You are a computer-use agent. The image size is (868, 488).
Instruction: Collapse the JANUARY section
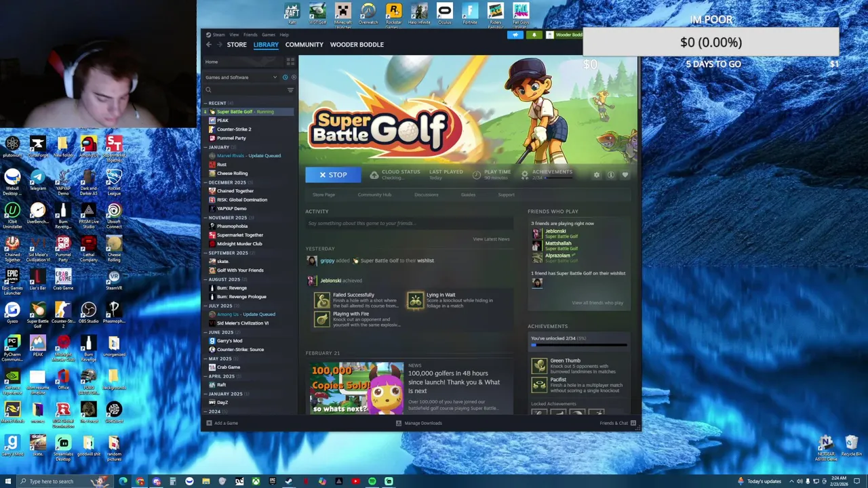tap(205, 147)
